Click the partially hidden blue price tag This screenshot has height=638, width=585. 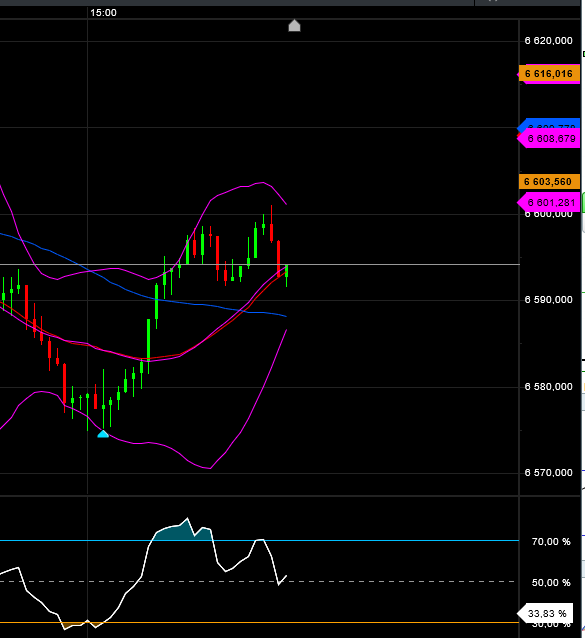click(x=549, y=124)
